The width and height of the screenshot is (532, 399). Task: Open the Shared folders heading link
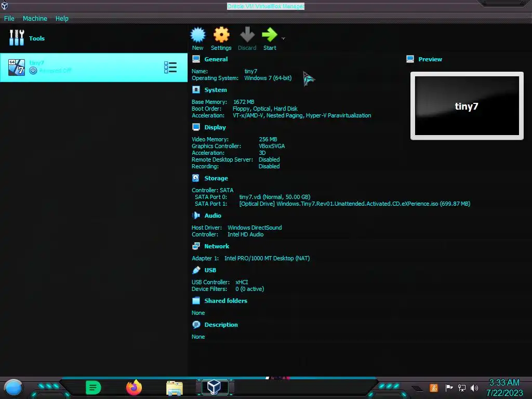coord(225,301)
